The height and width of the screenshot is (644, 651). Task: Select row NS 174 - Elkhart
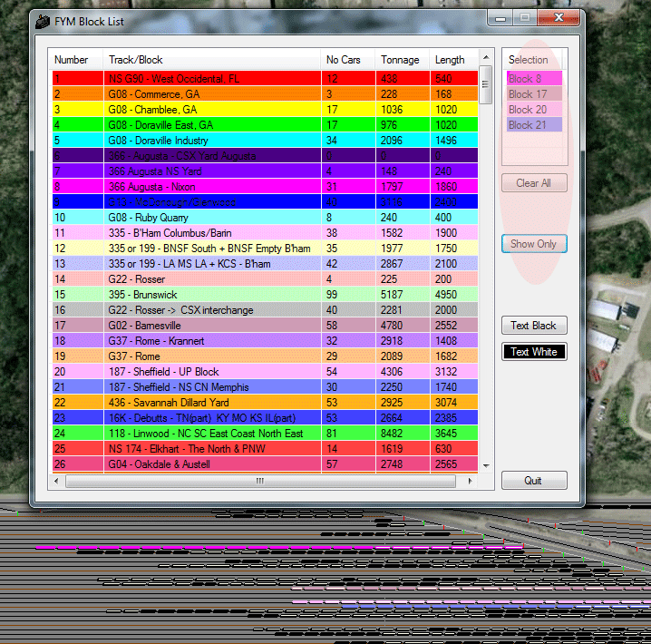coord(265,448)
